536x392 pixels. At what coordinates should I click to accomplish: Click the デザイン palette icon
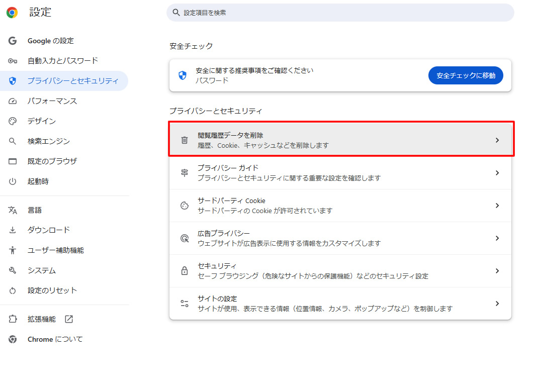click(13, 121)
